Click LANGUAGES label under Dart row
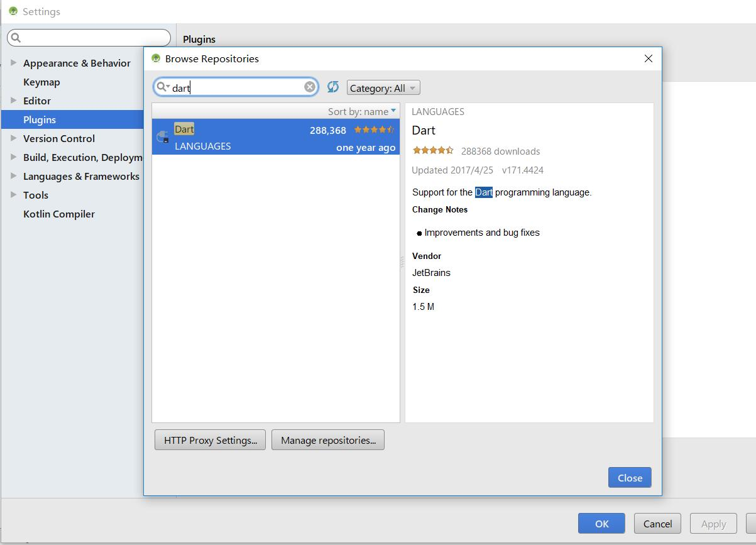Image resolution: width=756 pixels, height=545 pixels. (203, 146)
